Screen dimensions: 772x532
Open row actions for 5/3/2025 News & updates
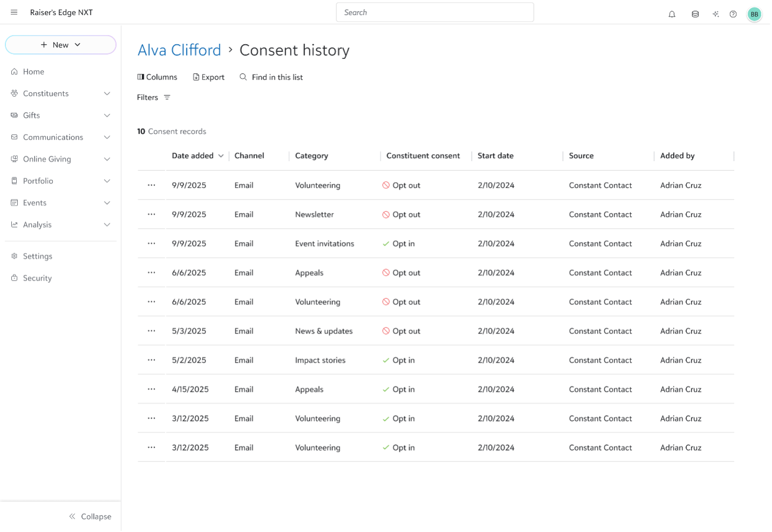click(x=152, y=331)
